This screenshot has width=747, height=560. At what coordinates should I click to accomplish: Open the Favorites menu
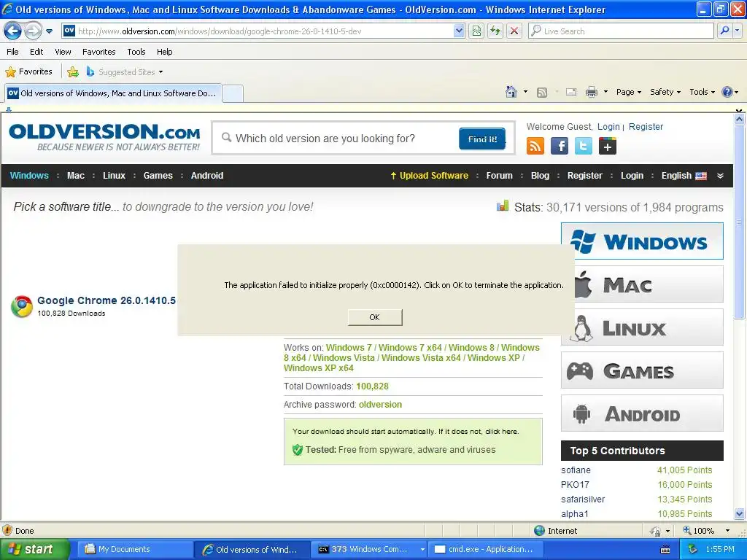coord(99,52)
